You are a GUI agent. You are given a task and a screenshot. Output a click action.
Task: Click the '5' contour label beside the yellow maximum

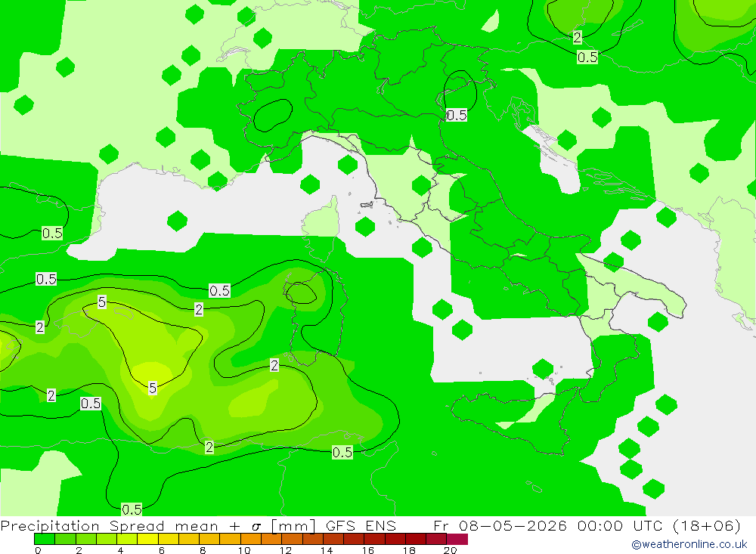click(153, 388)
